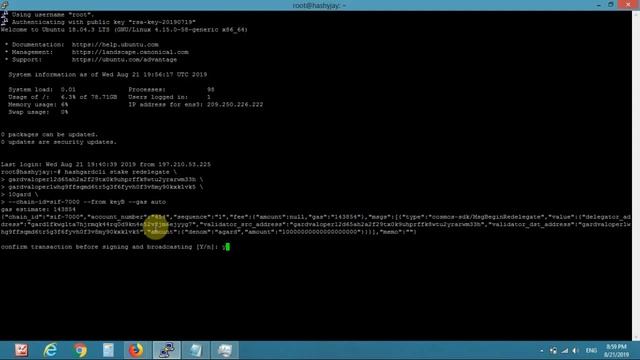
Task: Click the '--chain-id=sif-7000 --from key0' line
Action: 83,202
